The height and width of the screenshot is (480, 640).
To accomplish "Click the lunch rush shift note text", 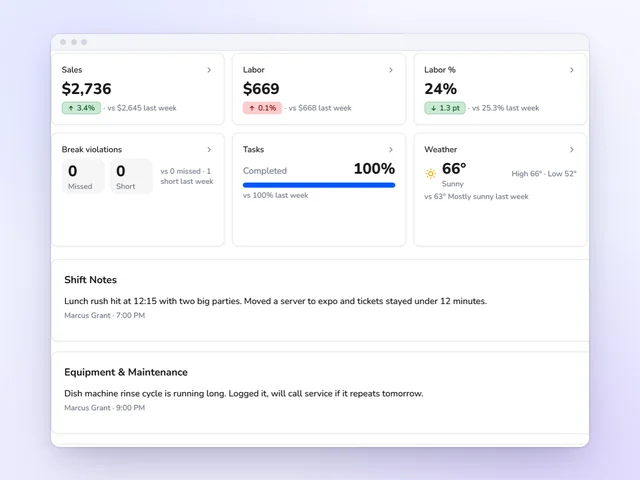I will (x=276, y=301).
